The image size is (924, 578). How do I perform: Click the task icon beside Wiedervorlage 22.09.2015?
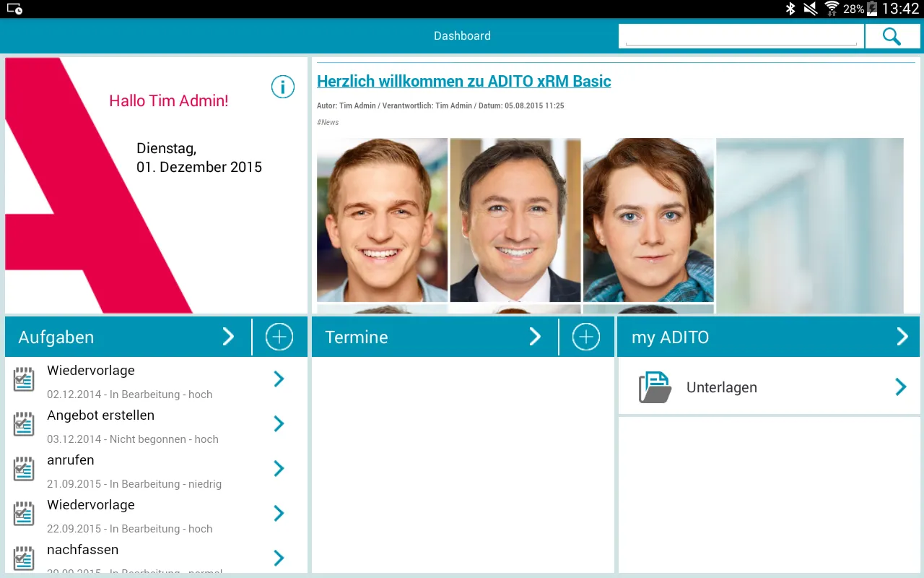tap(24, 514)
